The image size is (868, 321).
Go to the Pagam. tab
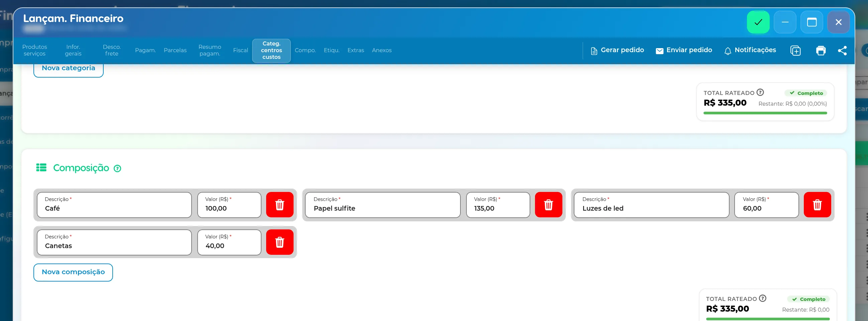[x=145, y=50]
